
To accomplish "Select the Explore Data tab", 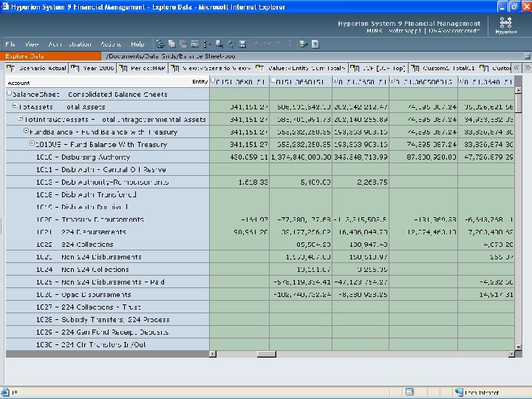I will tap(50, 56).
